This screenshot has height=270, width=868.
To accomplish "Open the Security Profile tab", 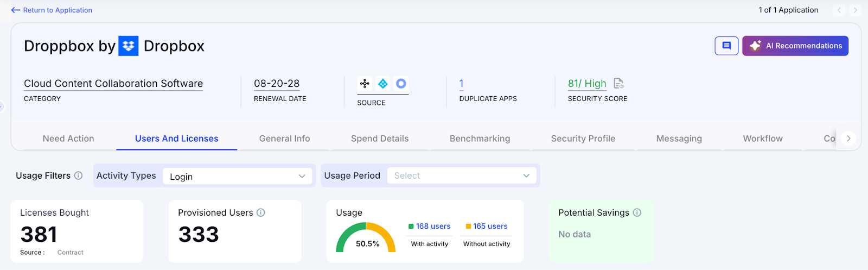I will point(583,139).
